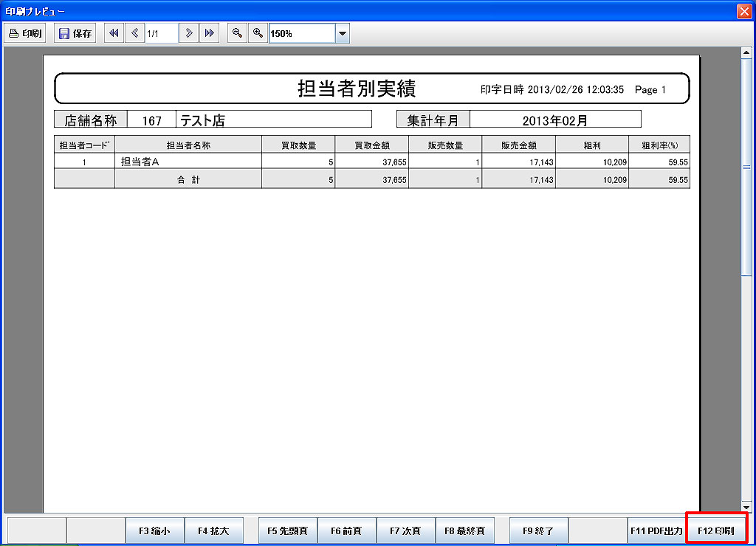Click the zoom in magnifier icon

pyautogui.click(x=258, y=33)
